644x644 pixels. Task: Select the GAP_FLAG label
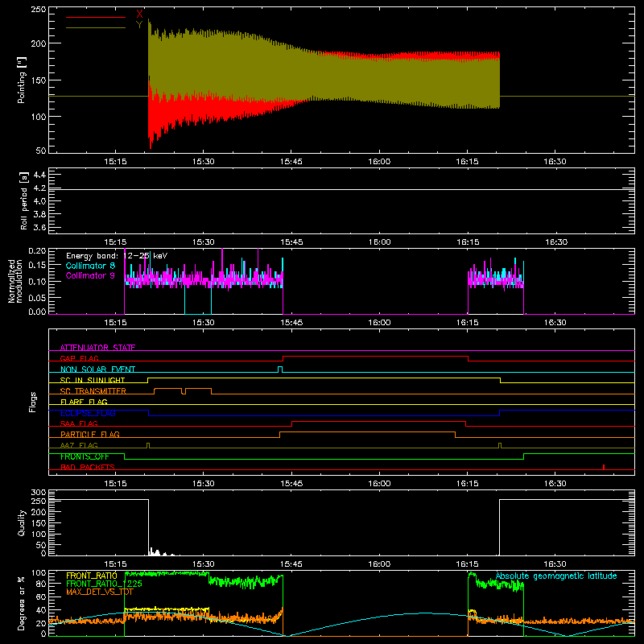tap(79, 358)
